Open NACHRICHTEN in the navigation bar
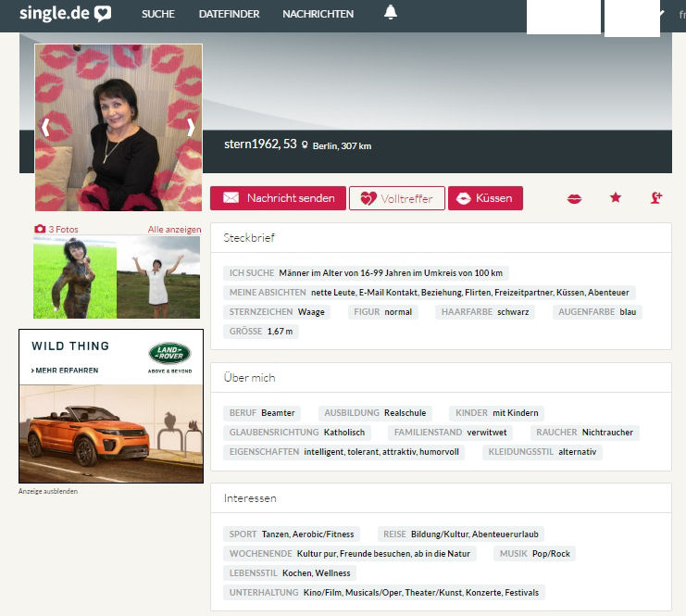Viewport: 686px width, 616px height. pyautogui.click(x=318, y=14)
